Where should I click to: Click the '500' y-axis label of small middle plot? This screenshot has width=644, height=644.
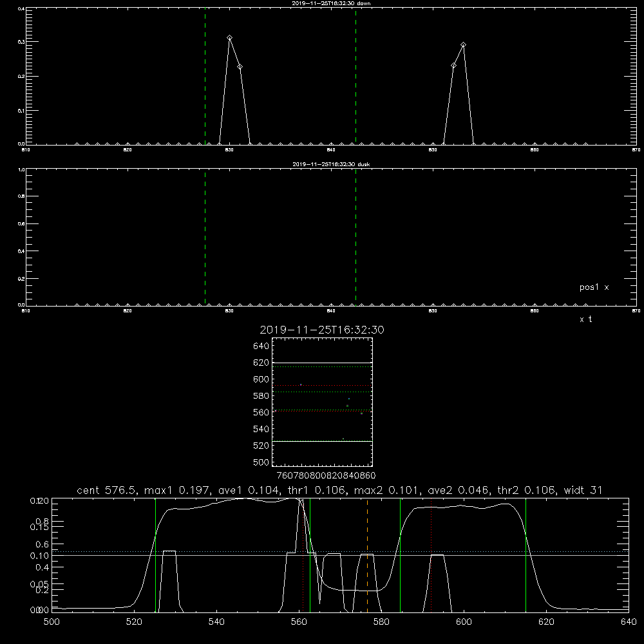(x=261, y=462)
